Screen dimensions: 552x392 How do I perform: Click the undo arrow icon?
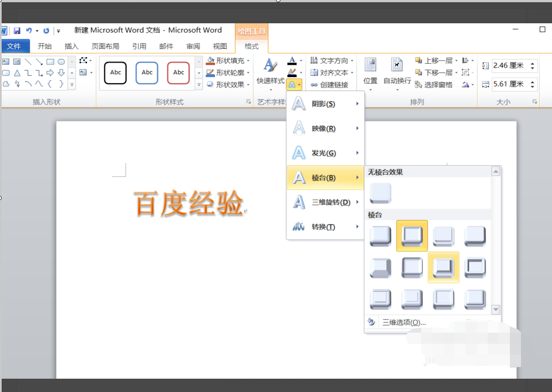29,30
